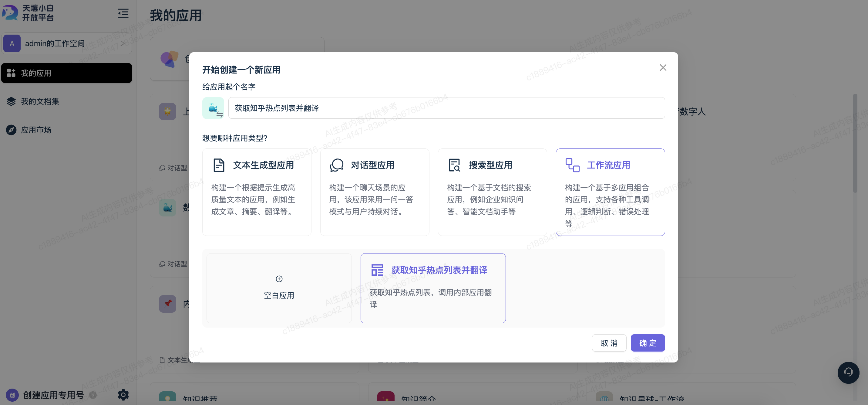
Task: Click the 我的应用 grid icon in sidebar
Action: pyautogui.click(x=11, y=73)
